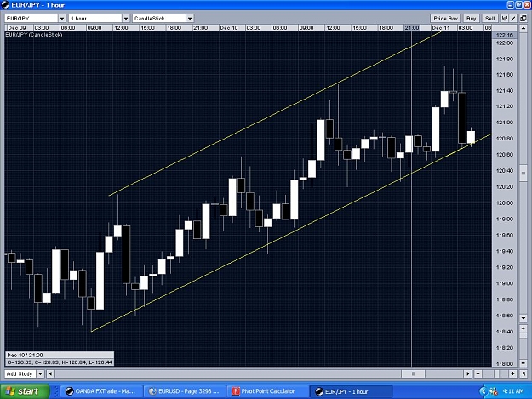Image resolution: width=532 pixels, height=399 pixels.
Task: Click the 121.00 price axis label
Action: (505, 123)
